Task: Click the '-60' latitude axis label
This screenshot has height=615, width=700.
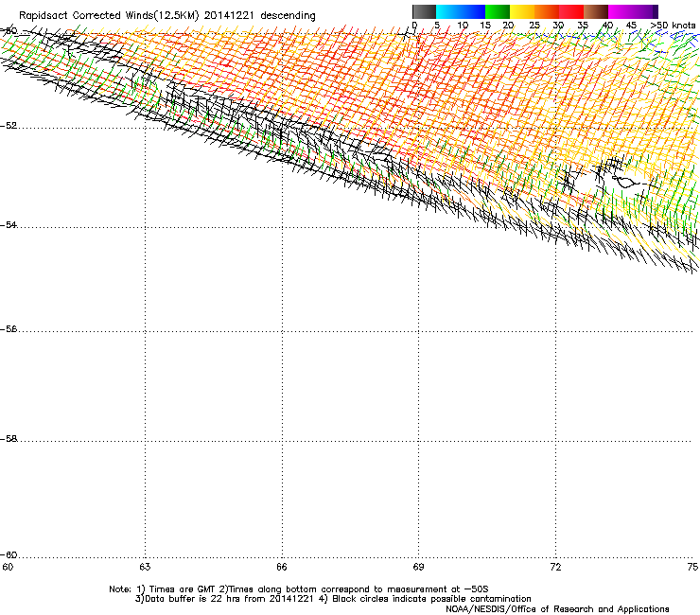Action: (x=9, y=554)
